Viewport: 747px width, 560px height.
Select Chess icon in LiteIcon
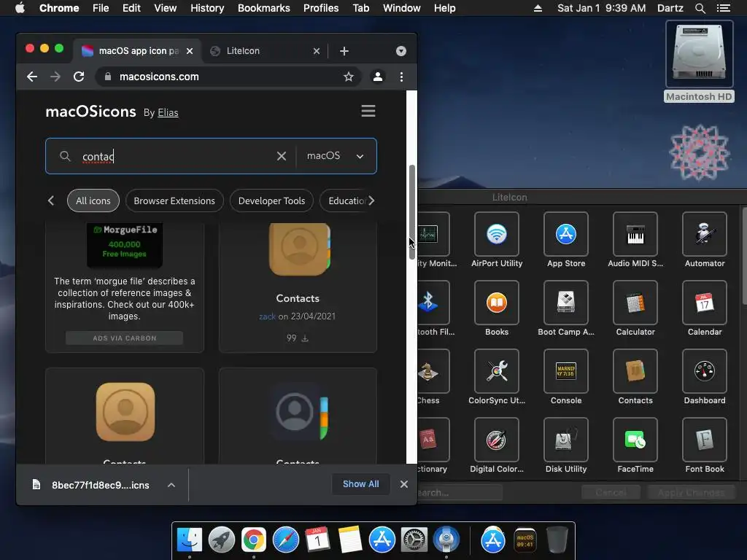[433, 371]
